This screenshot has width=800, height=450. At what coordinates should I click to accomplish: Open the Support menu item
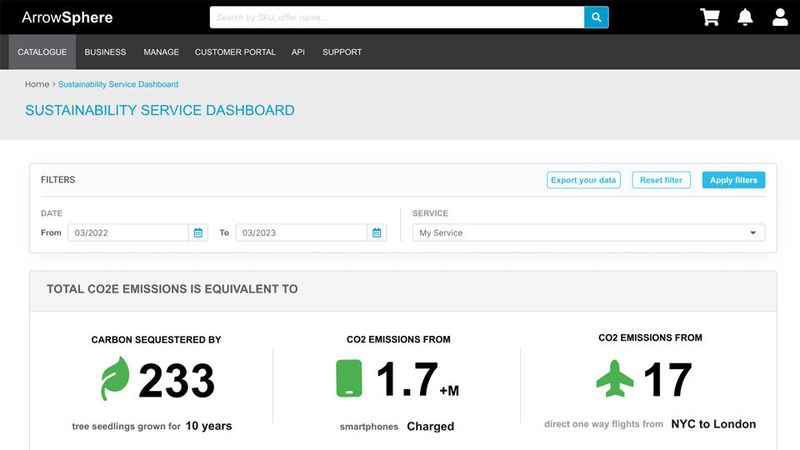(342, 52)
